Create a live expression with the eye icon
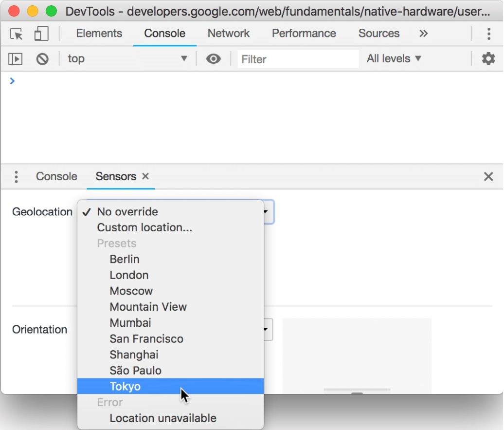 click(x=213, y=58)
